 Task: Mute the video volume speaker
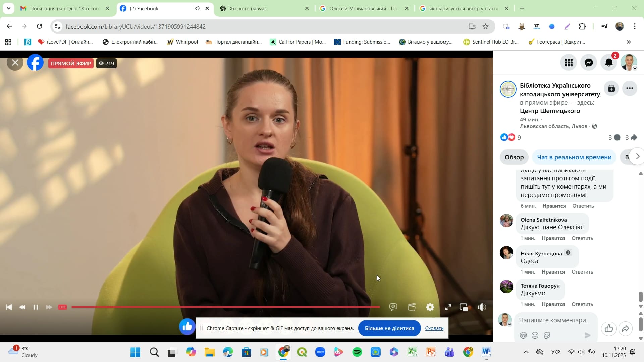point(482,307)
